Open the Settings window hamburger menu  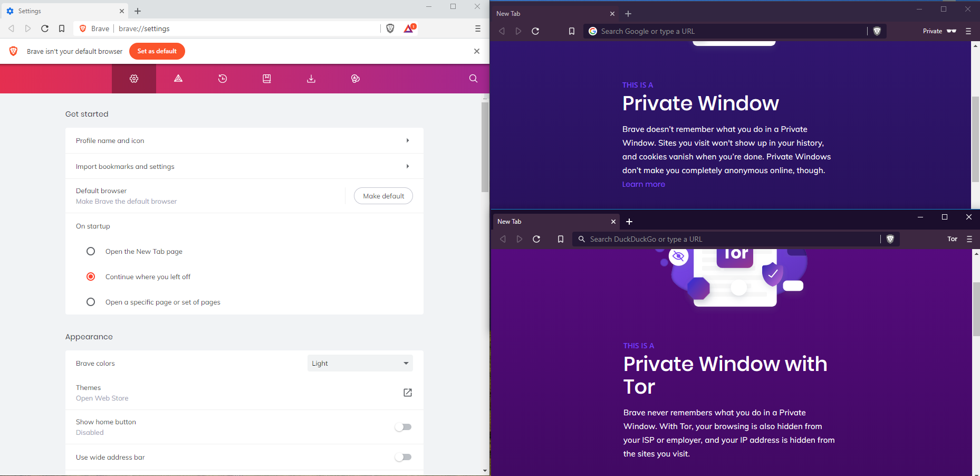[x=478, y=28]
